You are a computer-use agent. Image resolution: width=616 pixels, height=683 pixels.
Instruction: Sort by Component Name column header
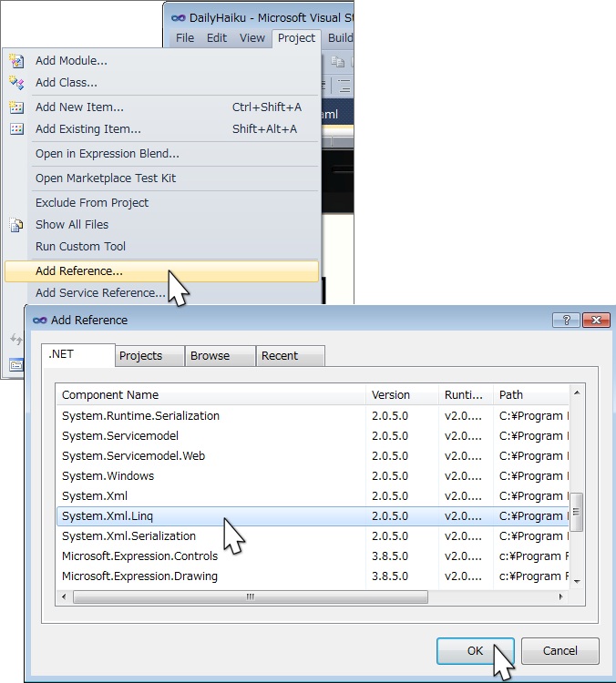(211, 394)
